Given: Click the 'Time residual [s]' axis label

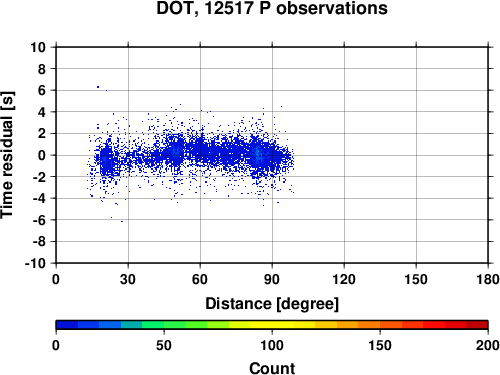Looking at the screenshot, I should point(7,155).
